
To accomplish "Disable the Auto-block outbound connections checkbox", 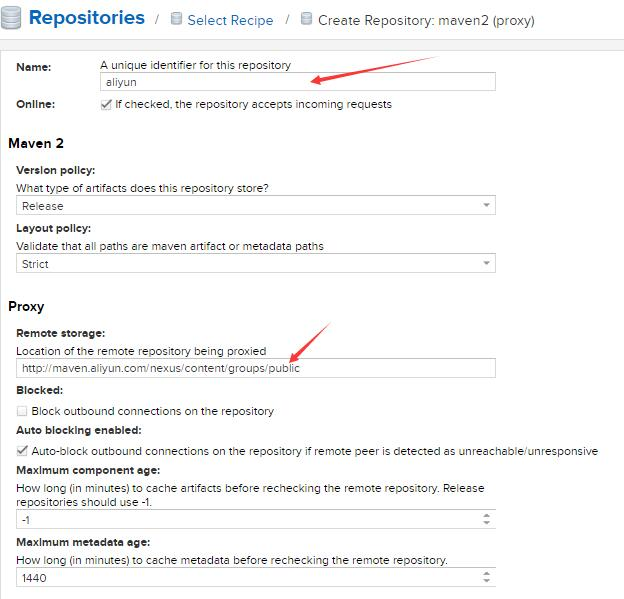I will click(x=22, y=451).
